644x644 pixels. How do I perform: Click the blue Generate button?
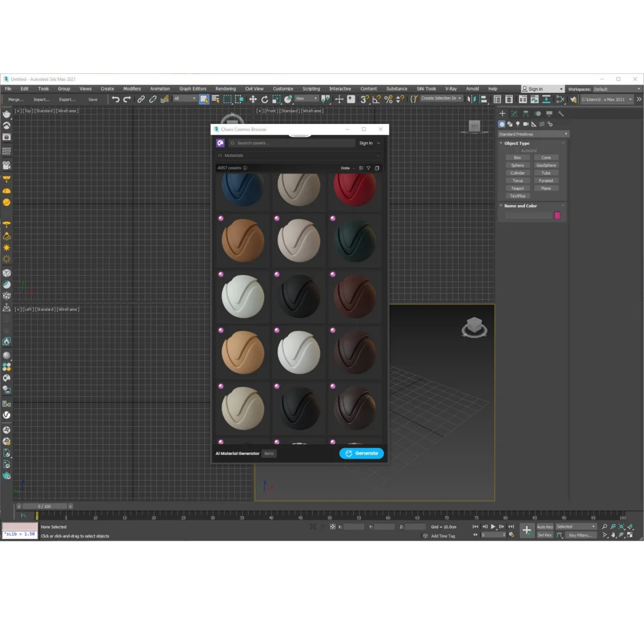click(361, 453)
